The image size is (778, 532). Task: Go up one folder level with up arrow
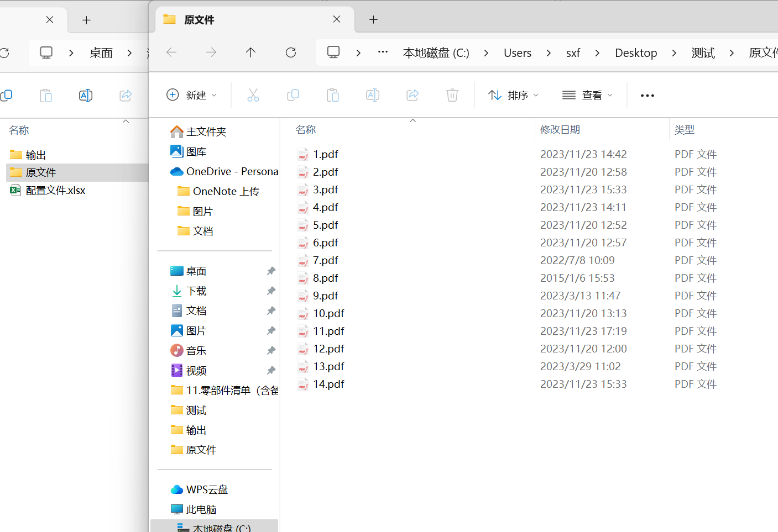tap(250, 52)
